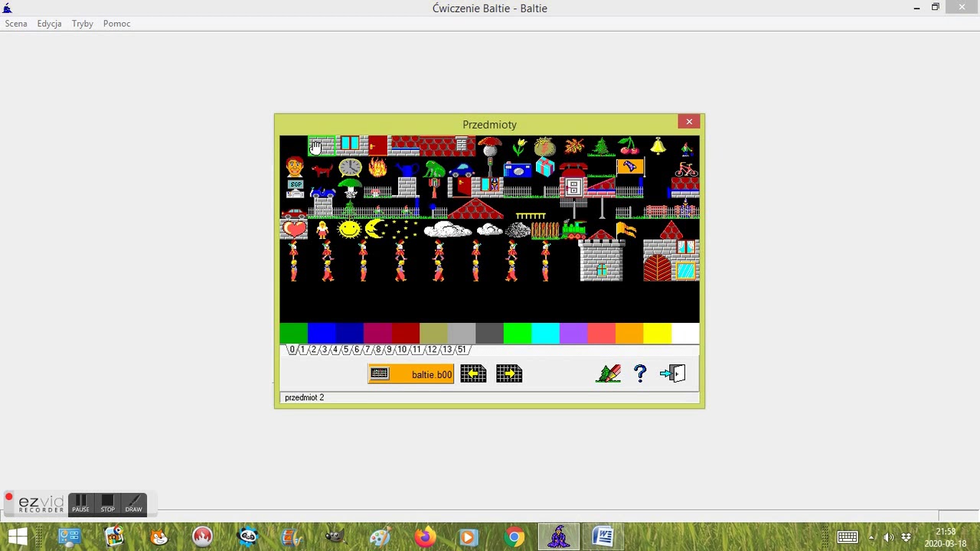Choose the white color swatch

685,333
